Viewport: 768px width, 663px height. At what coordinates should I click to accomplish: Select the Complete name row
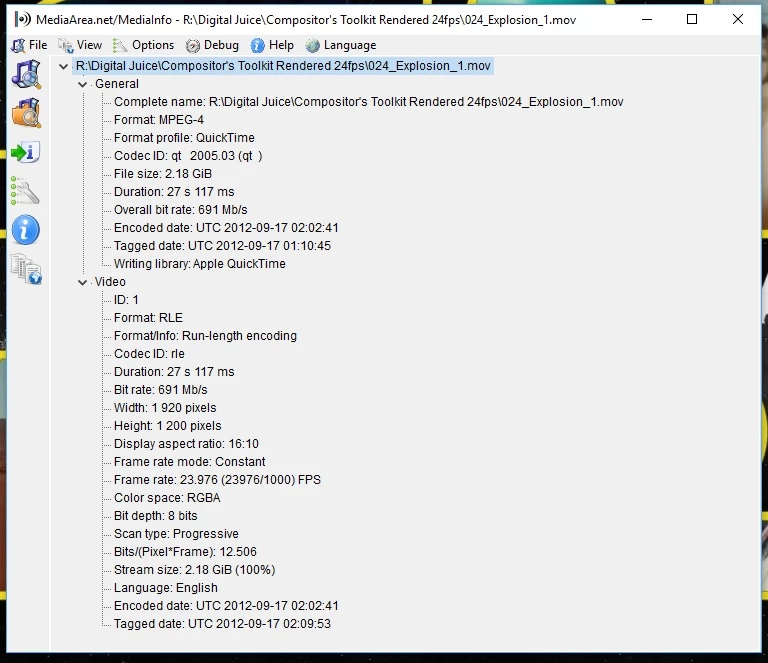368,102
